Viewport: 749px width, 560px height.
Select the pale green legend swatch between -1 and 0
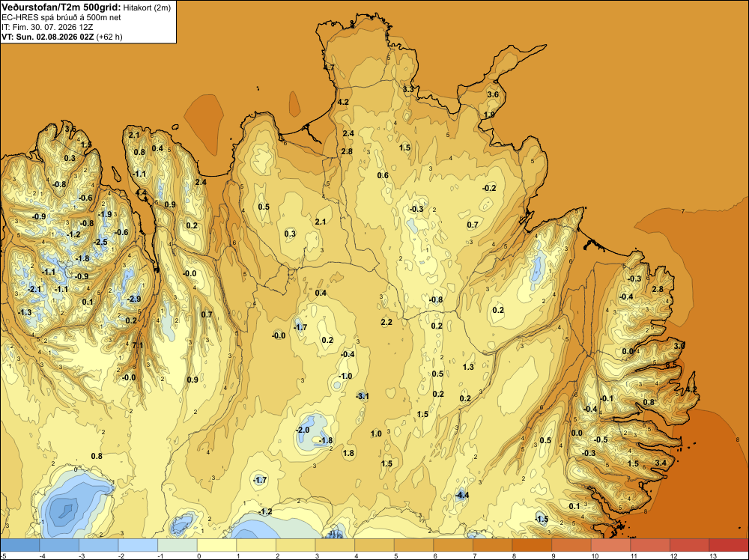178,545
